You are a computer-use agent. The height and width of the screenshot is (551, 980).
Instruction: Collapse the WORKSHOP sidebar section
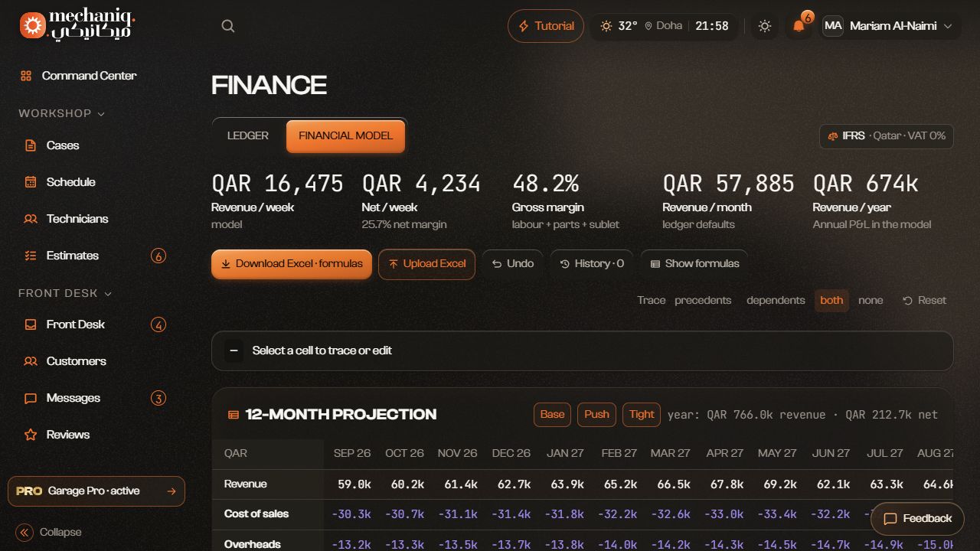click(x=62, y=113)
